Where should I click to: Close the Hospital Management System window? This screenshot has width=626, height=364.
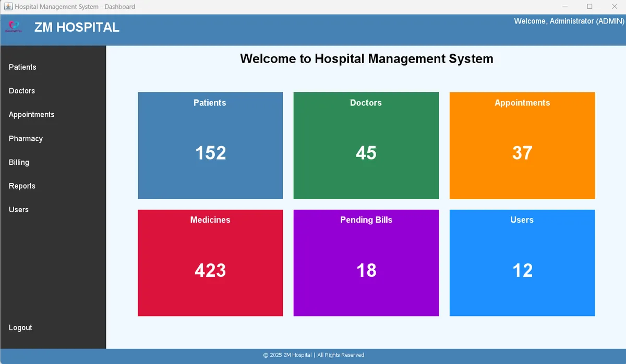pyautogui.click(x=614, y=7)
